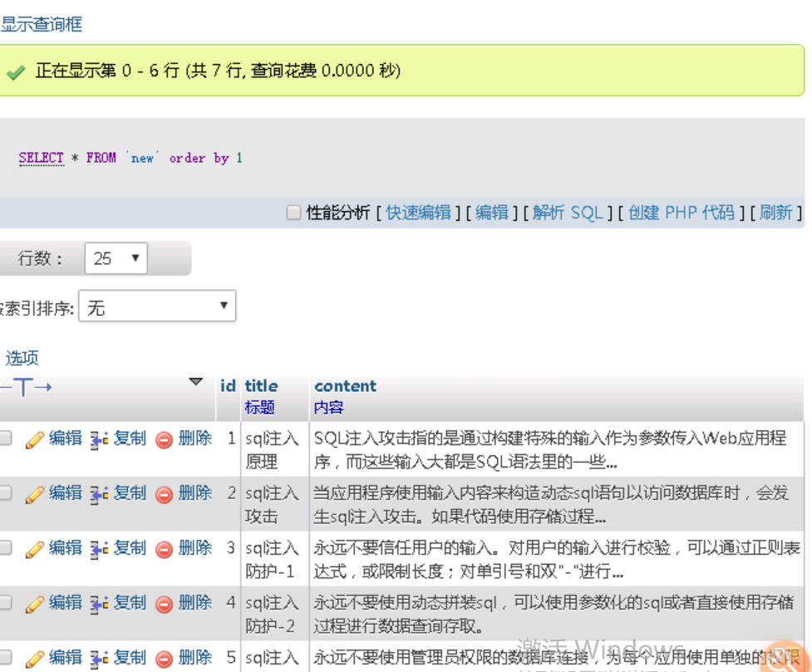Viewport: 812px width, 672px height.
Task: Tick the 性能分析 profiling checkbox
Action: pos(293,213)
